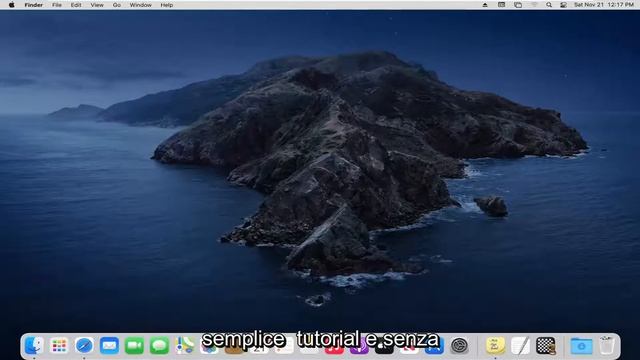Screen dimensions: 640x360
Task: Open Maps from the Dock
Action: pos(184,346)
